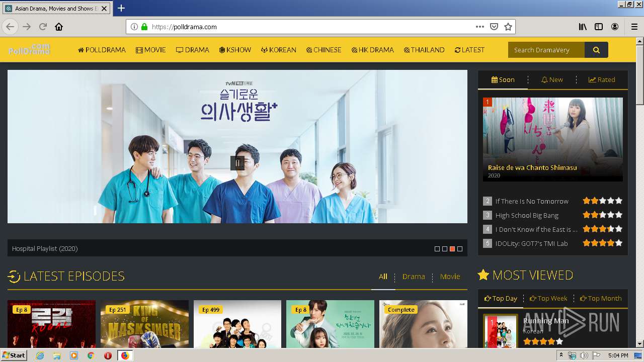The image size is (644, 362).
Task: Select the Top Month tab
Action: pos(601,298)
